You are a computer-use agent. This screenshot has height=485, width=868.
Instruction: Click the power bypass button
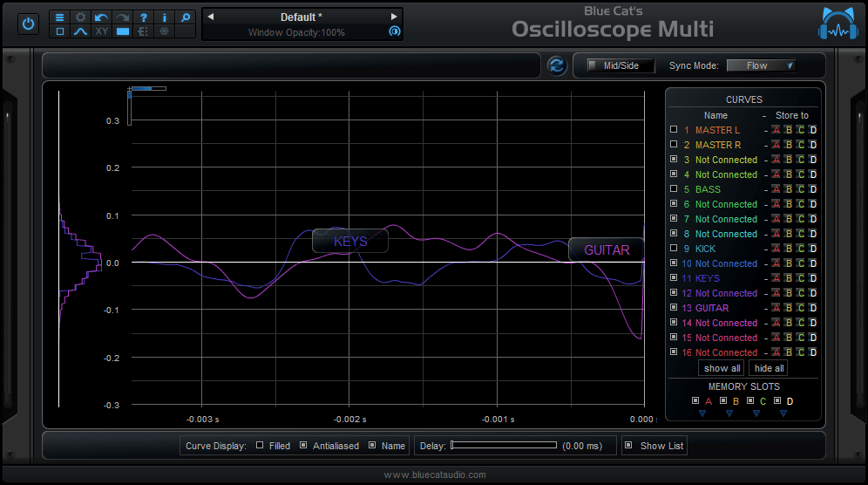(x=28, y=24)
